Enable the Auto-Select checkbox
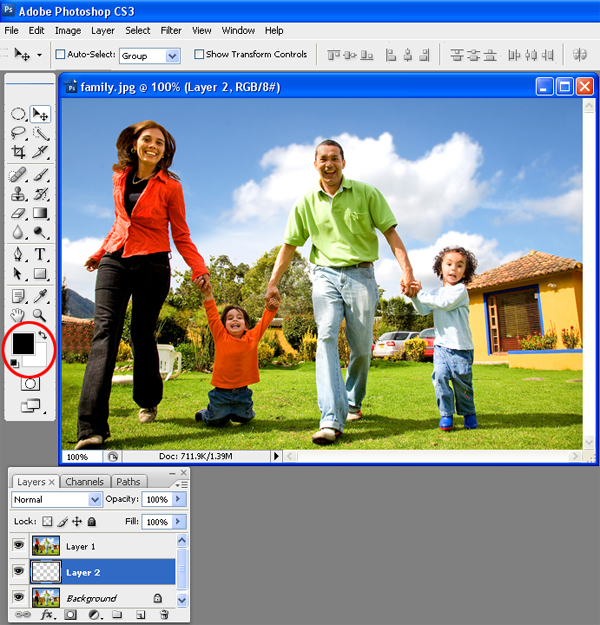This screenshot has height=625, width=600. 61,55
